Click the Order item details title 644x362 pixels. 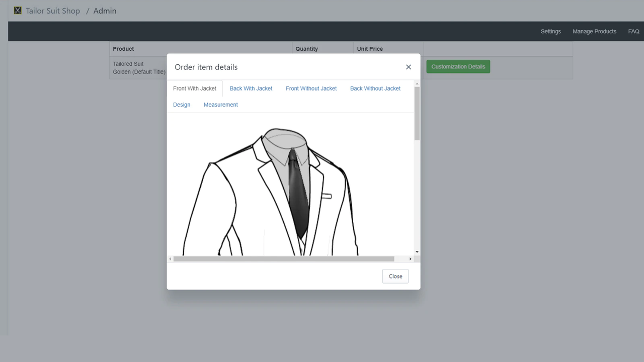click(x=206, y=67)
